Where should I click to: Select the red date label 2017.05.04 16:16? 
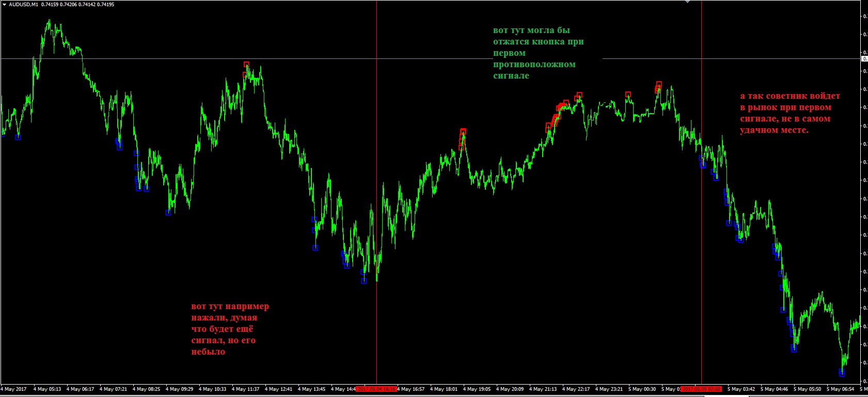tap(377, 389)
